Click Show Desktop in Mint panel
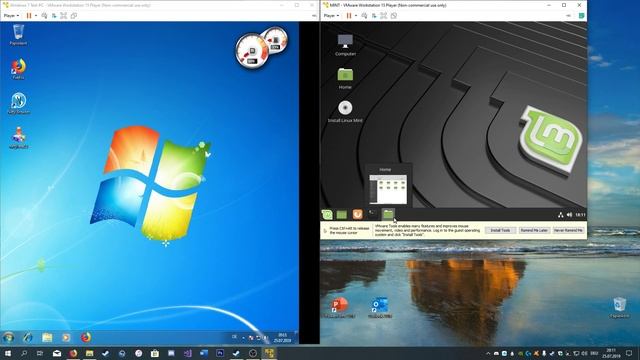640x360 pixels. [342, 214]
